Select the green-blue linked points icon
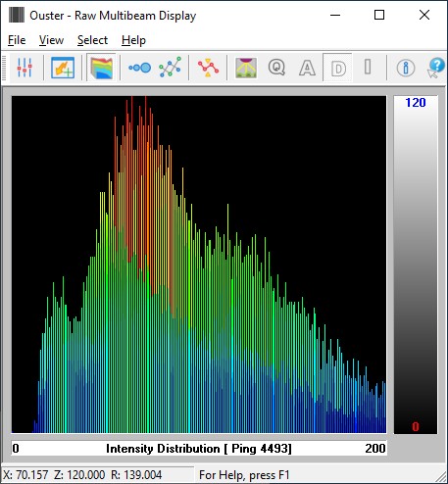This screenshot has width=448, height=484. point(170,68)
